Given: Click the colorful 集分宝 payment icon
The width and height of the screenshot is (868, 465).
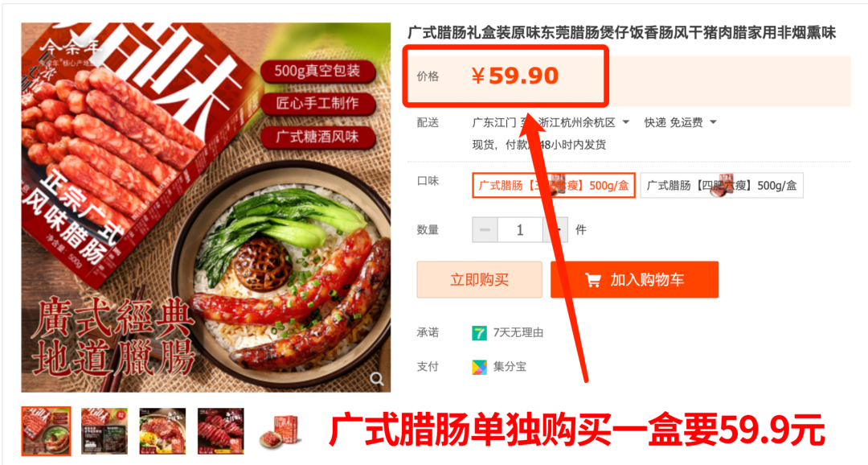Looking at the screenshot, I should click(x=479, y=367).
